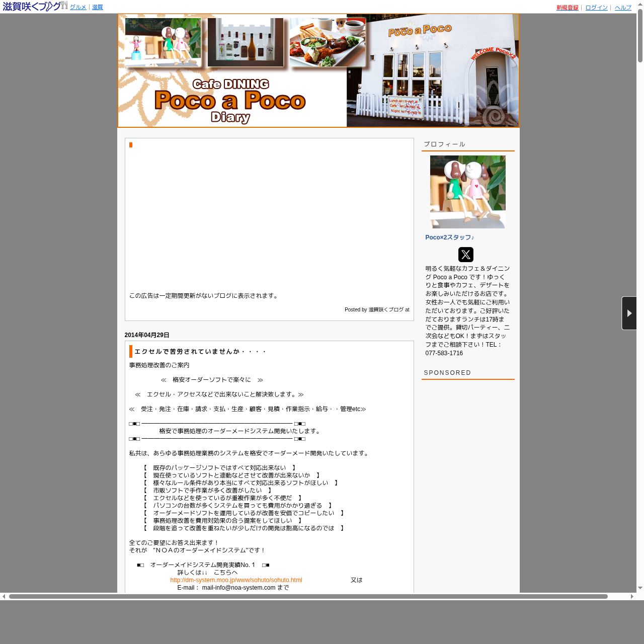Click the profile photo of dog figurines
Viewport: 644px width, 644px height.
467,192
